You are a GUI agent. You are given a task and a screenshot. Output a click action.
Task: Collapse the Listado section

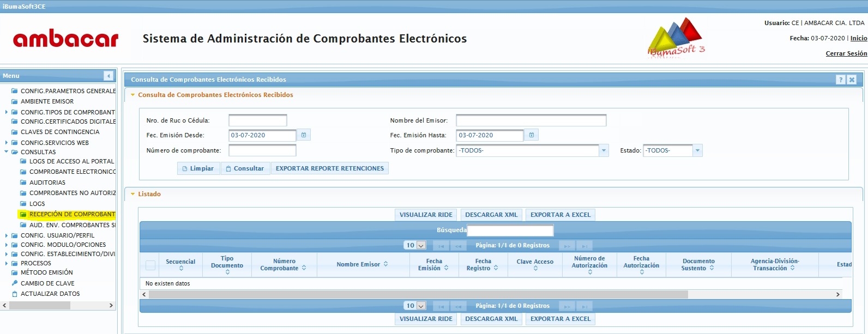coord(132,194)
